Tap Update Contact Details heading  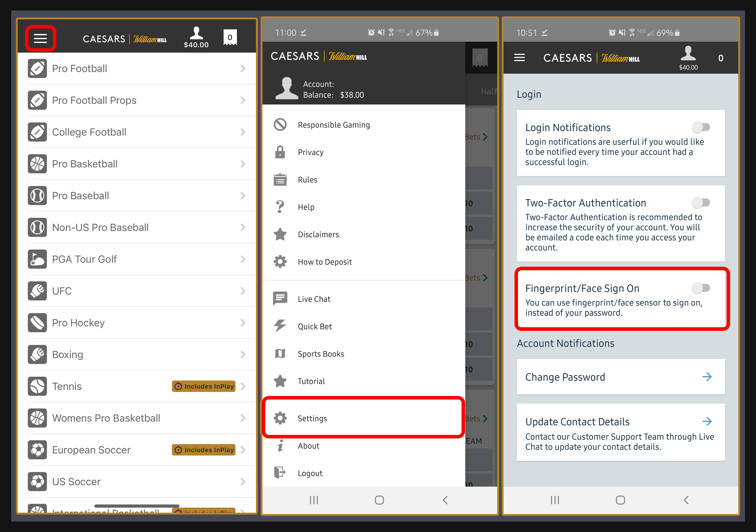coord(577,422)
